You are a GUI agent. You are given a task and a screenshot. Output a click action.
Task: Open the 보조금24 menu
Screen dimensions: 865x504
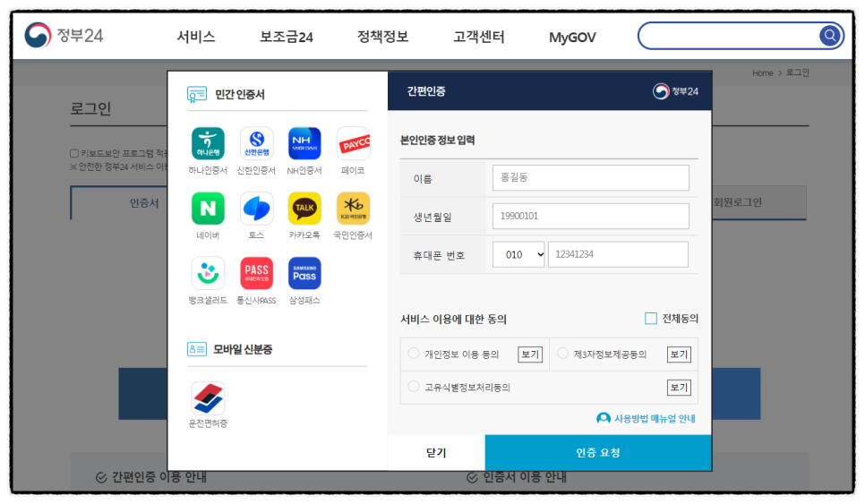[287, 37]
